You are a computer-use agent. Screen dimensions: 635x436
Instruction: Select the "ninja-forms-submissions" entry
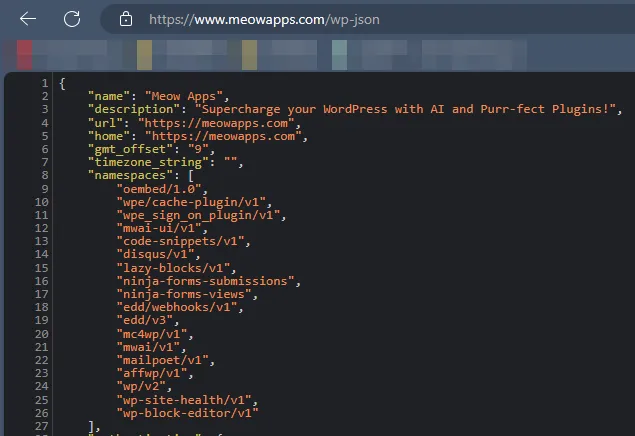coord(205,281)
